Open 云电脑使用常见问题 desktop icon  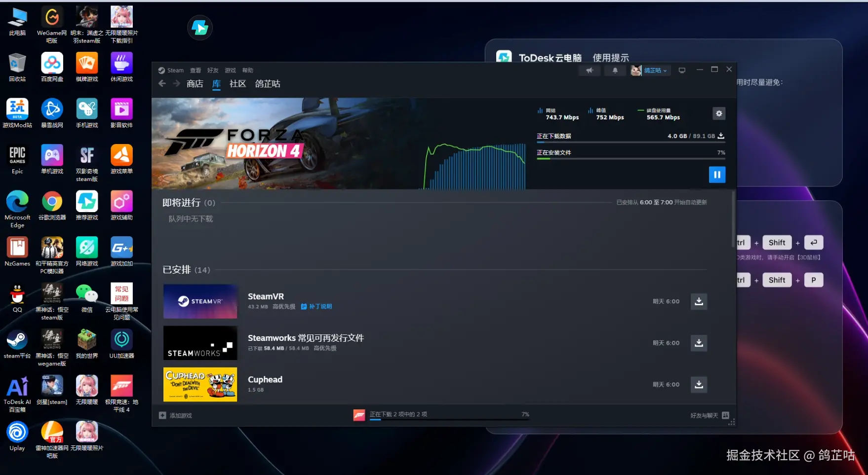(x=121, y=301)
